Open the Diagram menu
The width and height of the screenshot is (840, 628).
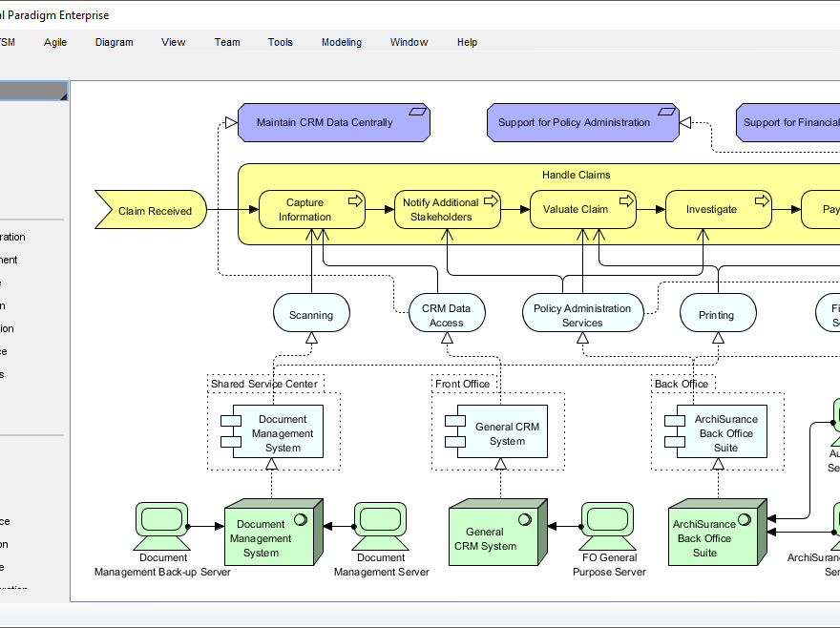tap(114, 42)
